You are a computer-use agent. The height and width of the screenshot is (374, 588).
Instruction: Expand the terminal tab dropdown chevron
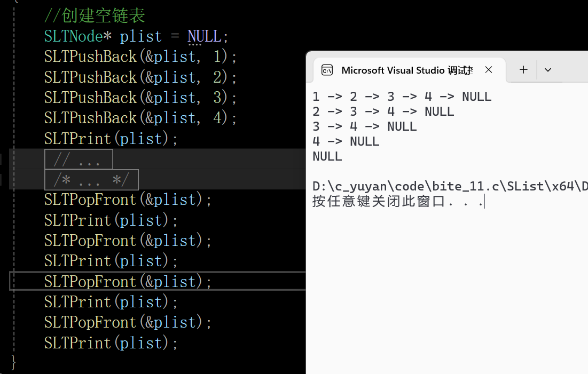click(548, 70)
